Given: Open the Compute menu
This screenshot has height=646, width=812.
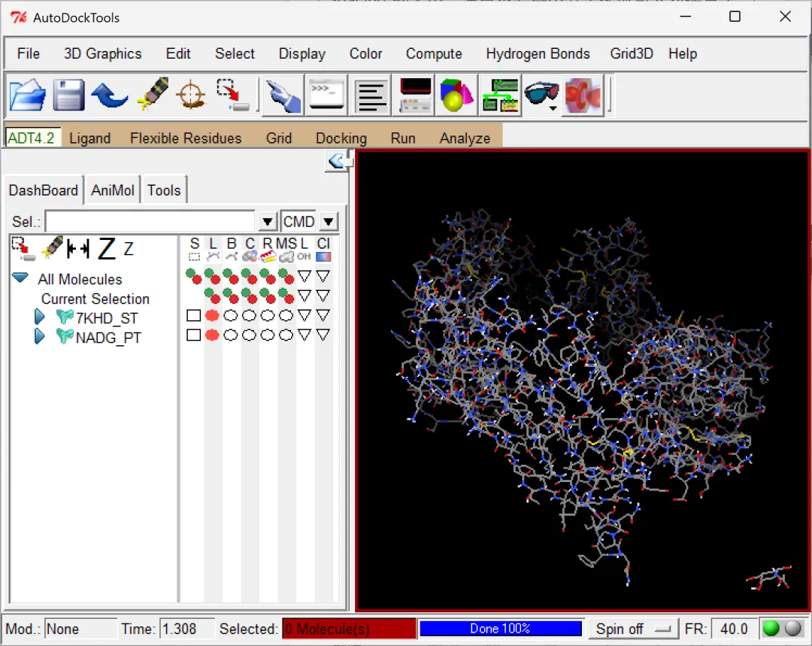Looking at the screenshot, I should pos(434,54).
